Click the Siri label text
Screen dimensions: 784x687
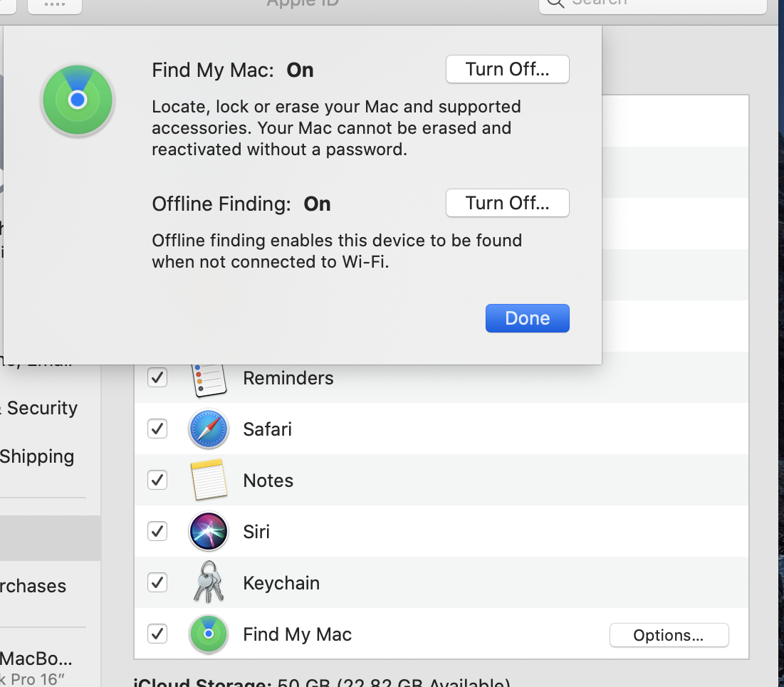(256, 532)
